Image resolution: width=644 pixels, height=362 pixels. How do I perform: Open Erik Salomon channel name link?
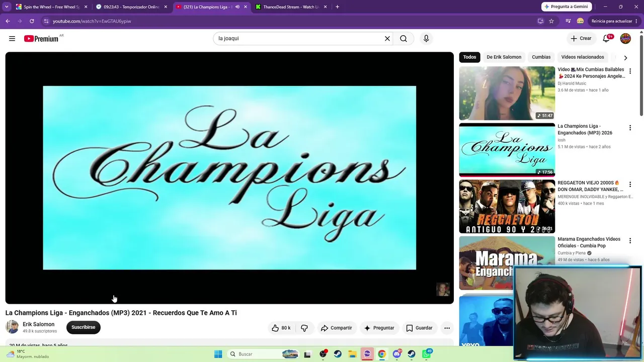pyautogui.click(x=38, y=324)
